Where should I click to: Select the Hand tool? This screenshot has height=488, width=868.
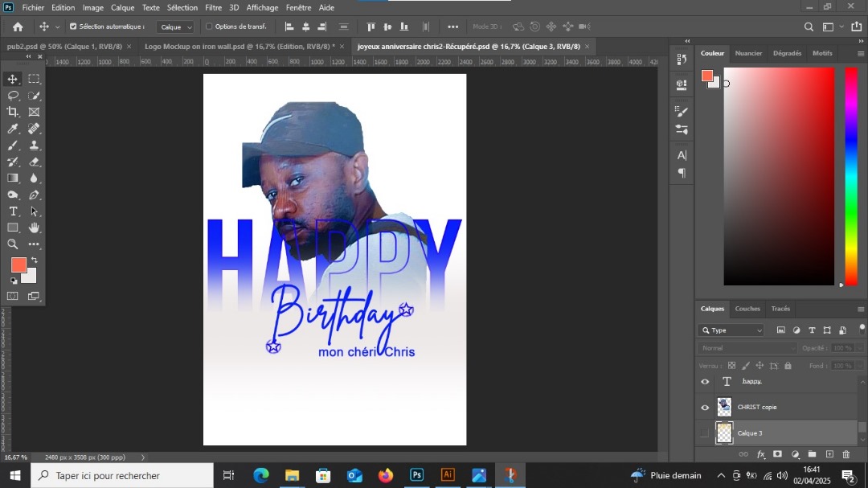(34, 228)
